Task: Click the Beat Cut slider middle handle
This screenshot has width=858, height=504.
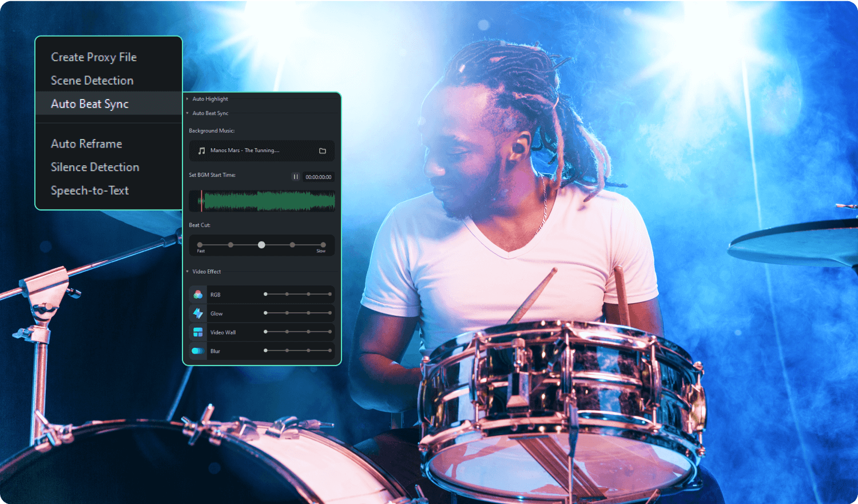Action: 261,245
